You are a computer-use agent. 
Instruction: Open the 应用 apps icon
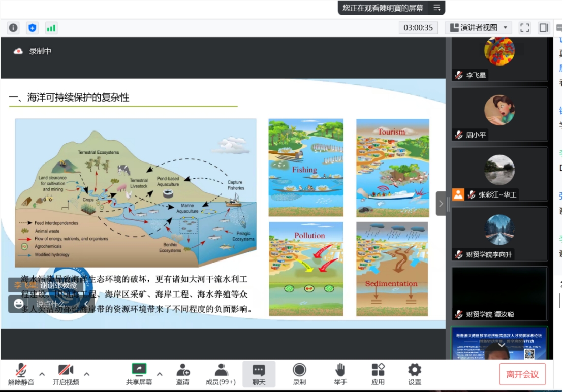[x=378, y=374]
